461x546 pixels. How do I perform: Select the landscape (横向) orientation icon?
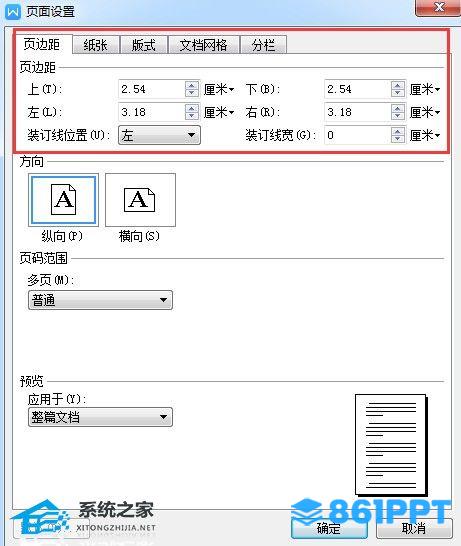coord(140,200)
